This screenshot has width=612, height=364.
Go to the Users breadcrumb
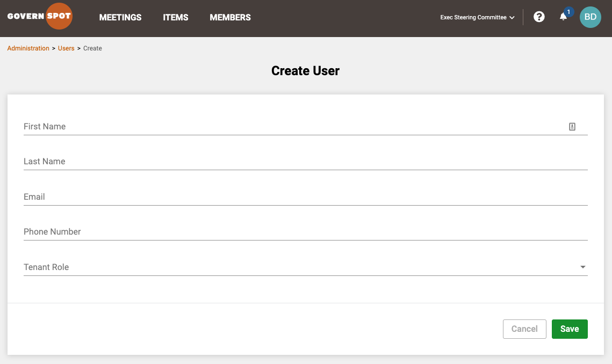[x=66, y=48]
